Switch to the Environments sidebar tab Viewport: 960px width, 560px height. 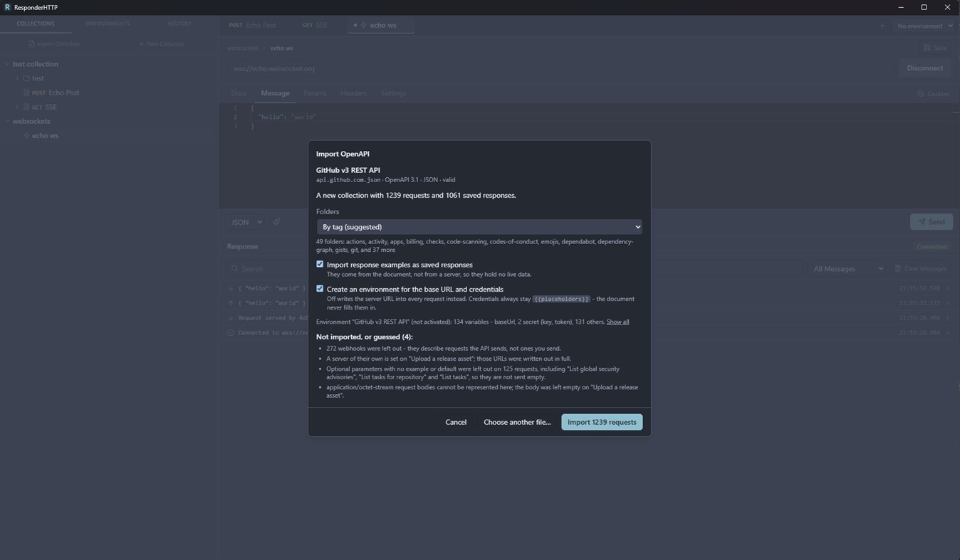click(x=108, y=23)
